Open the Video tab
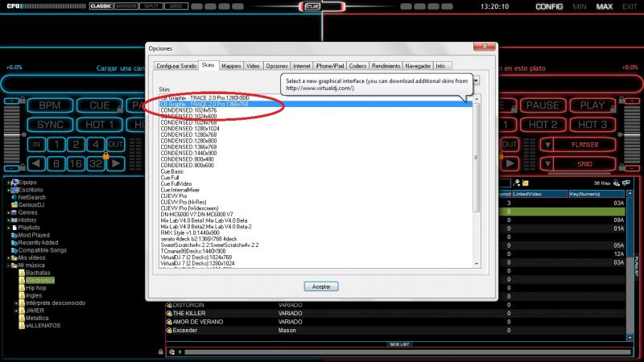 [253, 66]
